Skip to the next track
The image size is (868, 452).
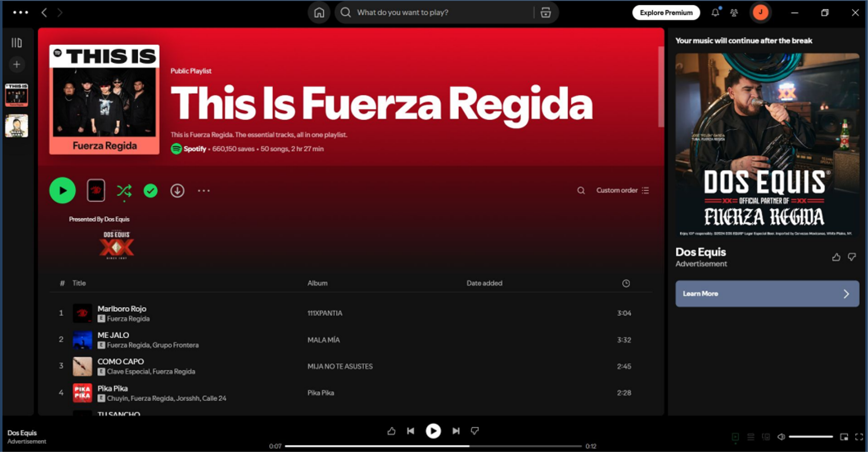456,431
